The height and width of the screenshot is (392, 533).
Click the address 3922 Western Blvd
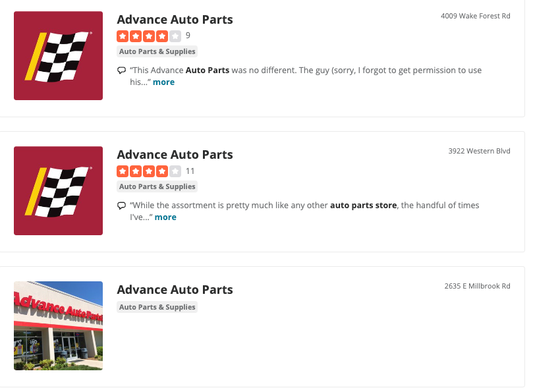[479, 151]
